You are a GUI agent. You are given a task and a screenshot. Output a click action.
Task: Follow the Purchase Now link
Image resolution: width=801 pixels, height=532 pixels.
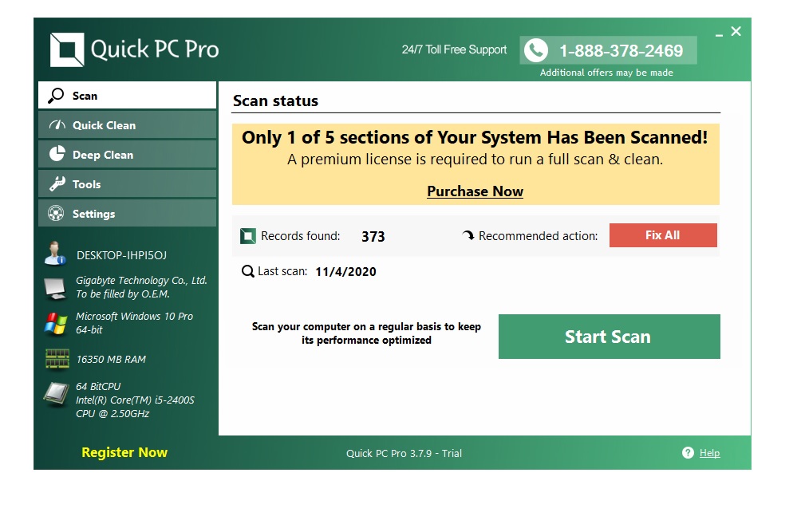coord(475,191)
